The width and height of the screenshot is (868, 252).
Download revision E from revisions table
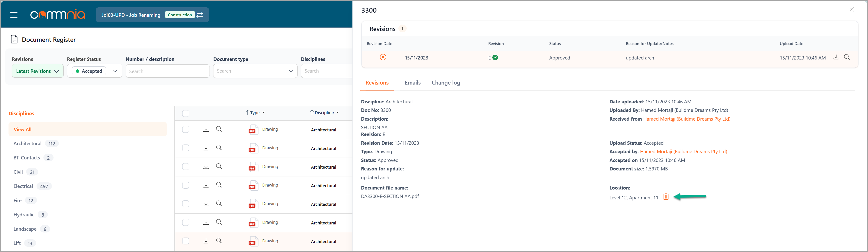click(x=836, y=57)
